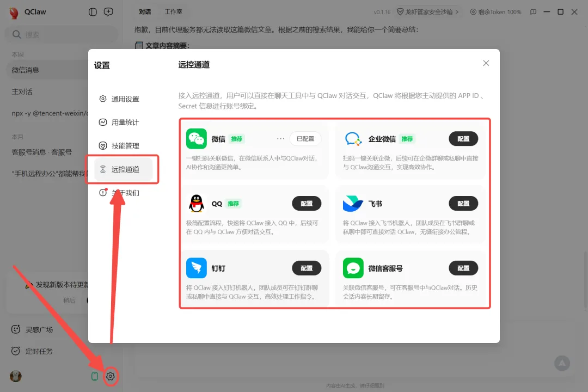The width and height of the screenshot is (588, 392).
Task: Toggle the sidebar panel icon
Action: tap(93, 12)
